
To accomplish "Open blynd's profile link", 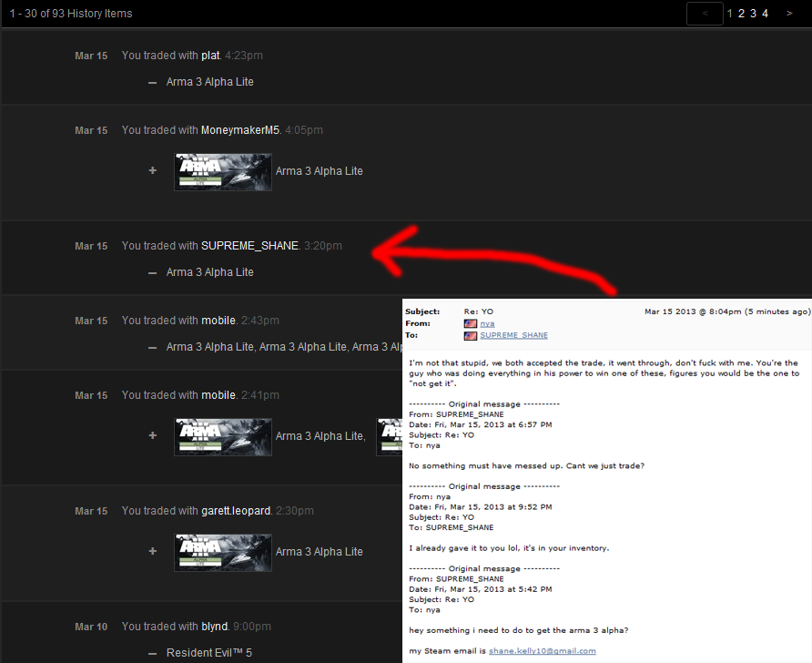I will [215, 627].
